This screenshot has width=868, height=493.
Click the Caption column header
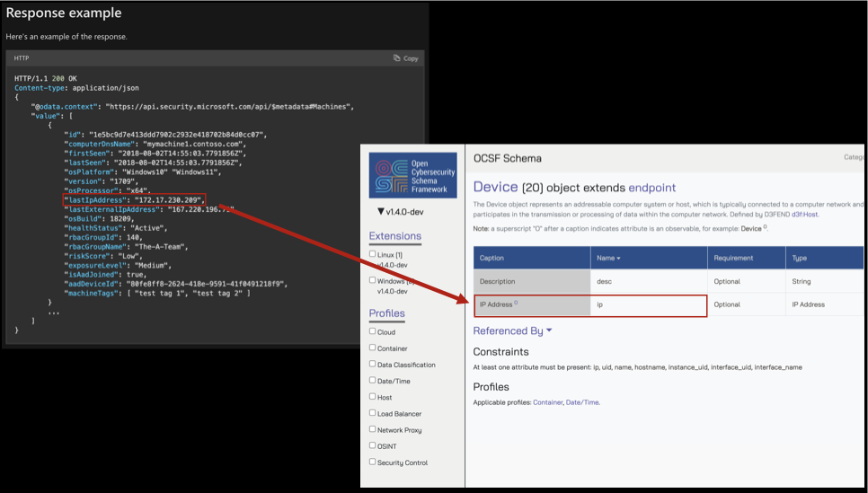pyautogui.click(x=492, y=258)
